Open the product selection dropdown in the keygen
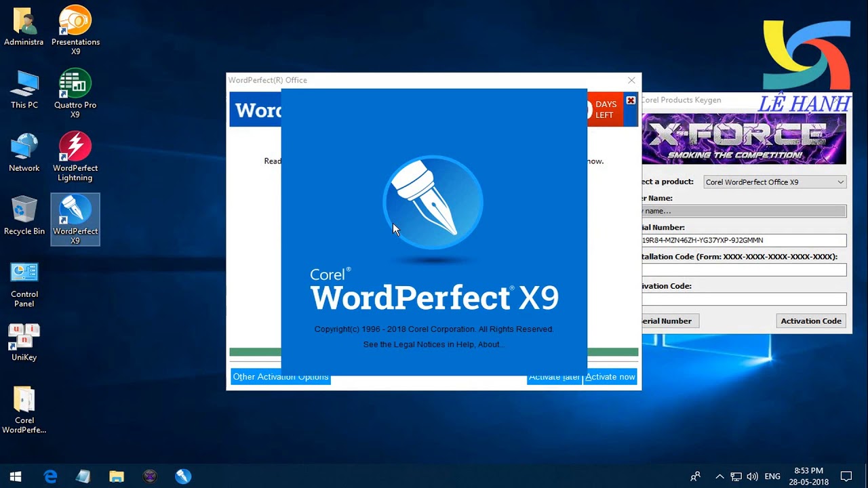 tap(840, 182)
